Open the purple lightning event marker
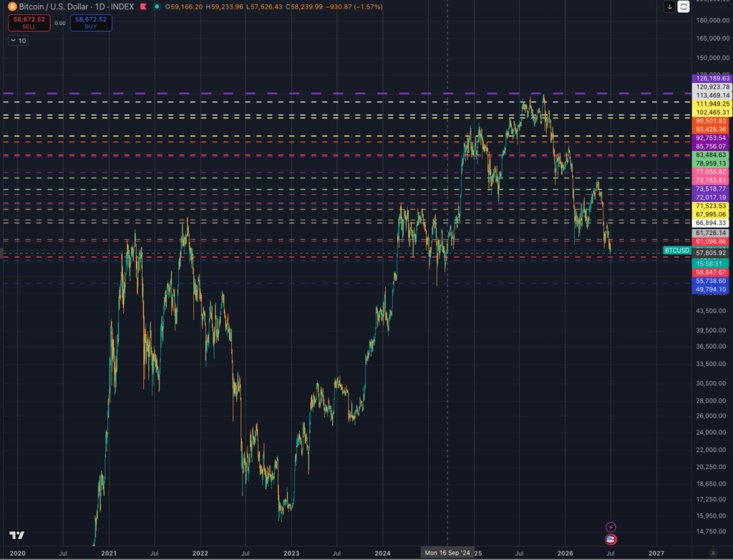This screenshot has width=733, height=560. click(611, 527)
